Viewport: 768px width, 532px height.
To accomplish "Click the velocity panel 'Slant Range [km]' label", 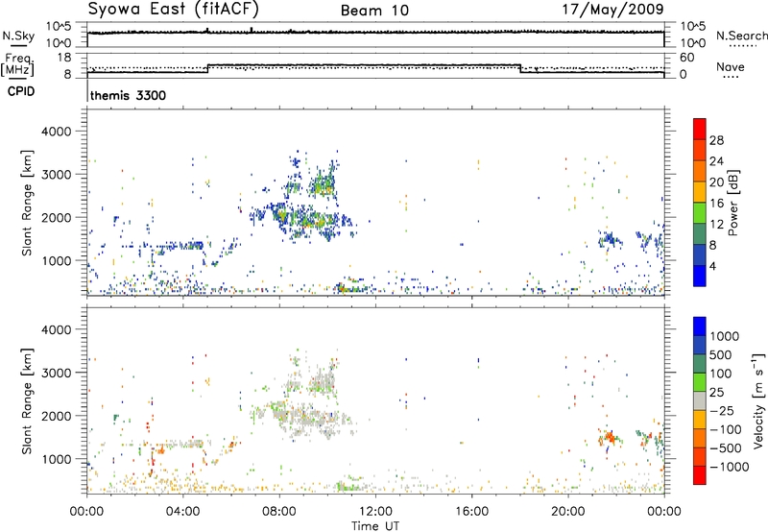I will click(x=27, y=400).
